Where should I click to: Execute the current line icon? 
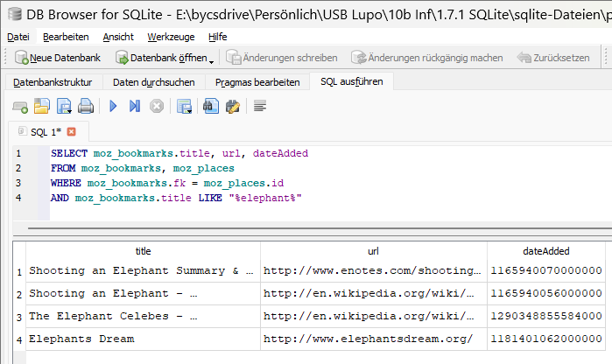[x=135, y=106]
